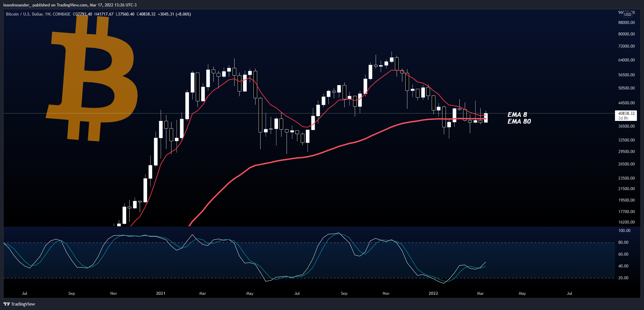The width and height of the screenshot is (644, 310).
Task: Click the high value H41717.67
Action: pos(104,14)
